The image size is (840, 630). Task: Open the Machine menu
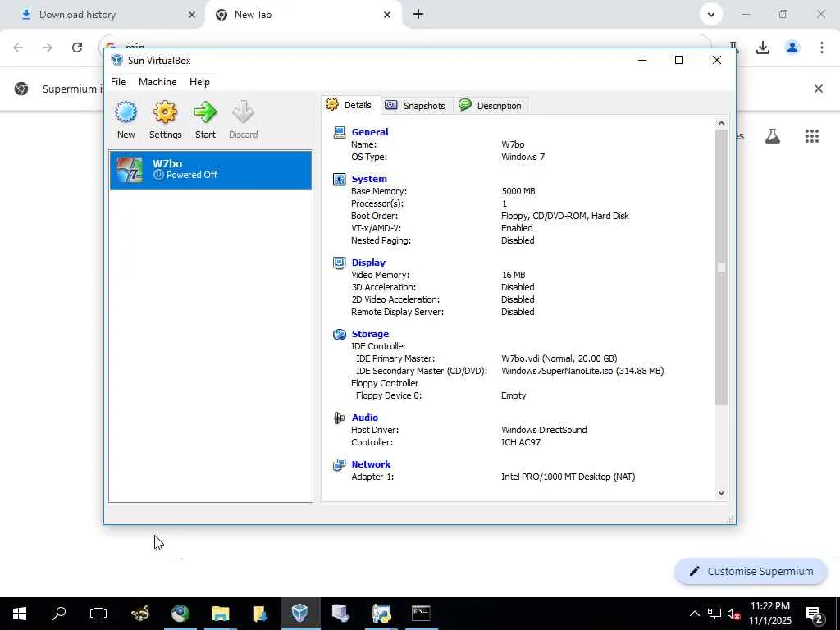coord(157,82)
